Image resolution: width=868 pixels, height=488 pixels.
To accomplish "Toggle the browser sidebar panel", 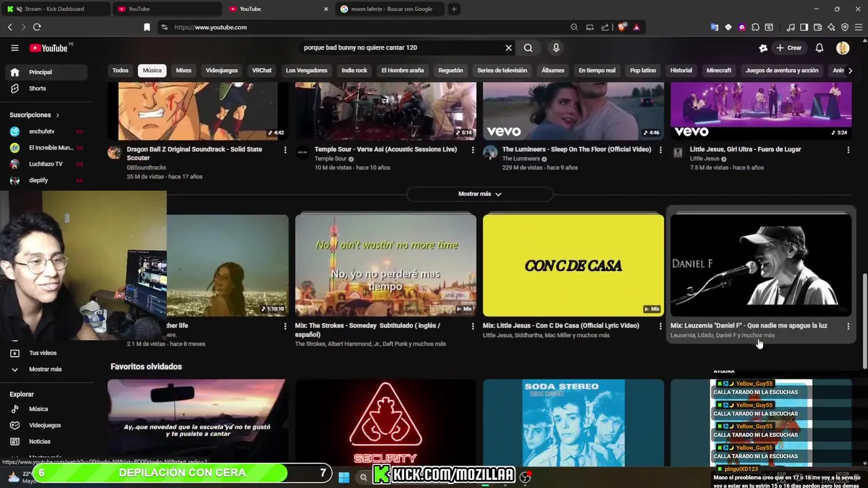I will coord(804,27).
